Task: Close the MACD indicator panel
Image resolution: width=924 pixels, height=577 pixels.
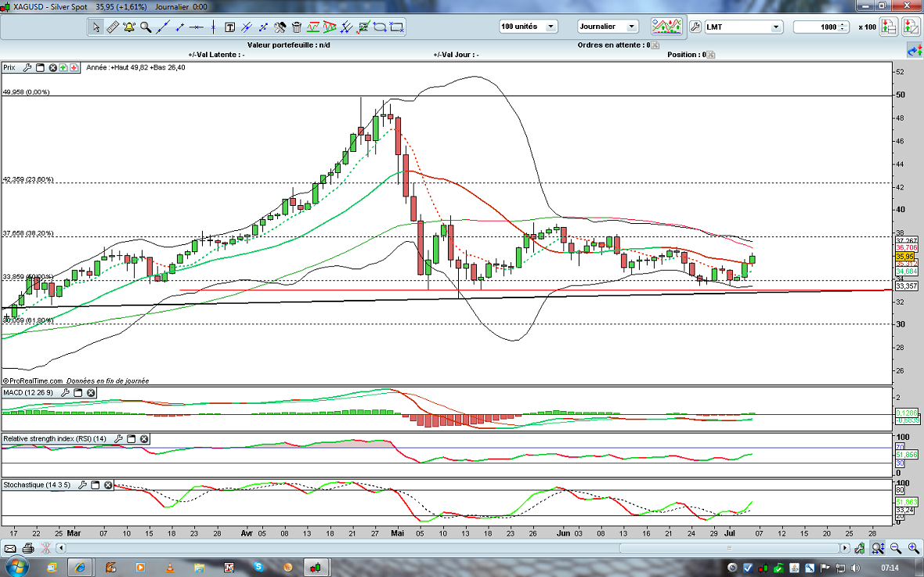Action: 91,392
